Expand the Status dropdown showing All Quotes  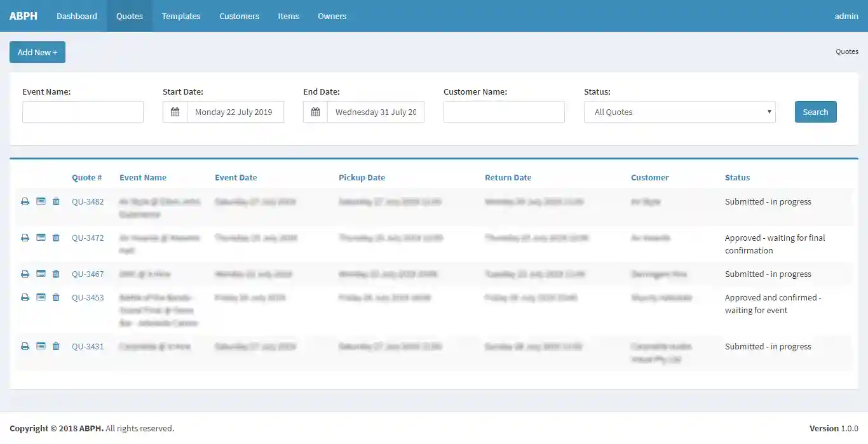point(679,112)
